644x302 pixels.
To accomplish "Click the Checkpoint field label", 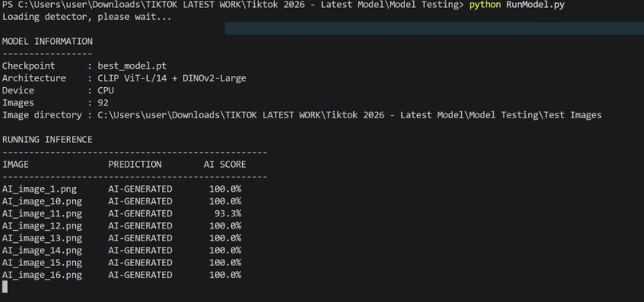I will pos(28,66).
